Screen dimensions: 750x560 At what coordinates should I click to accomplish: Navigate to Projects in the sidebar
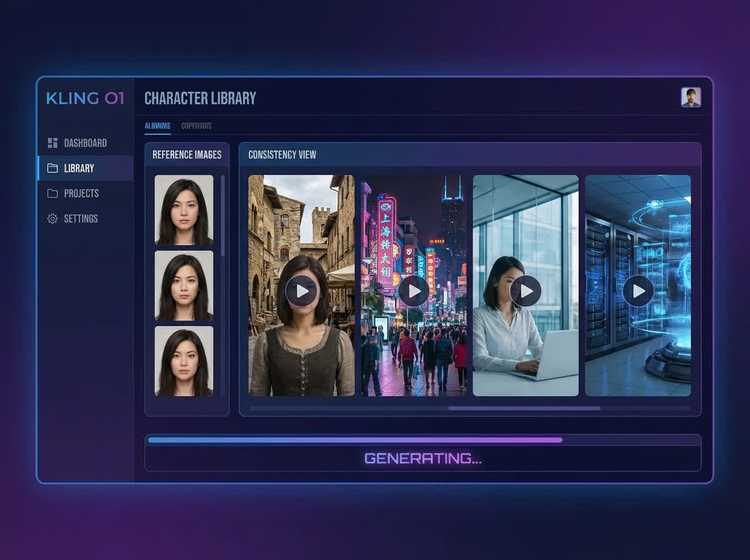(82, 193)
